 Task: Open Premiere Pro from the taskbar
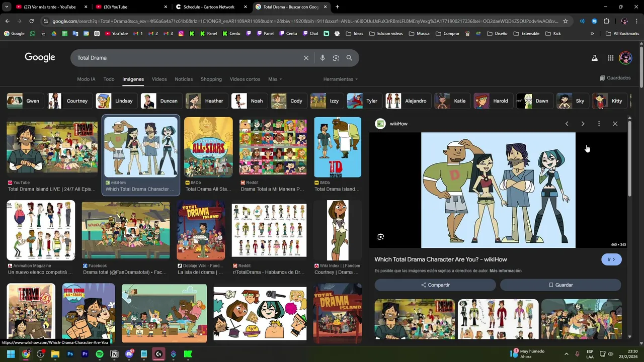coord(85,354)
